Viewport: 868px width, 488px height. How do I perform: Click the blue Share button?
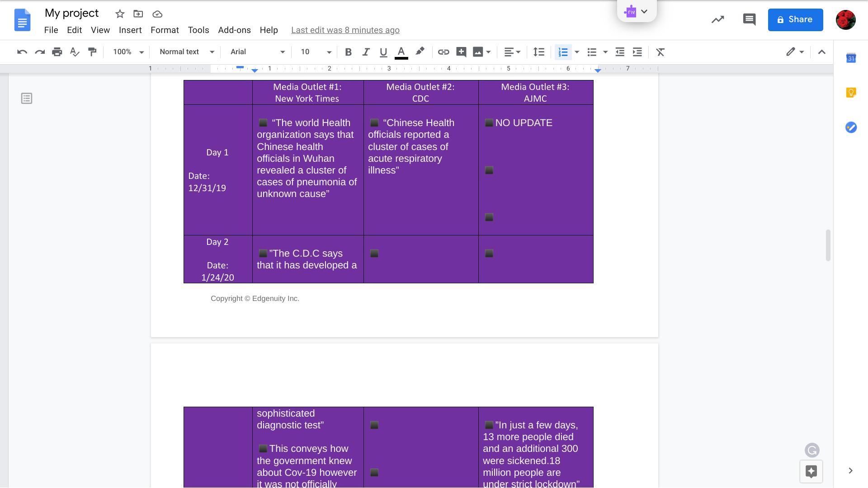click(x=795, y=19)
